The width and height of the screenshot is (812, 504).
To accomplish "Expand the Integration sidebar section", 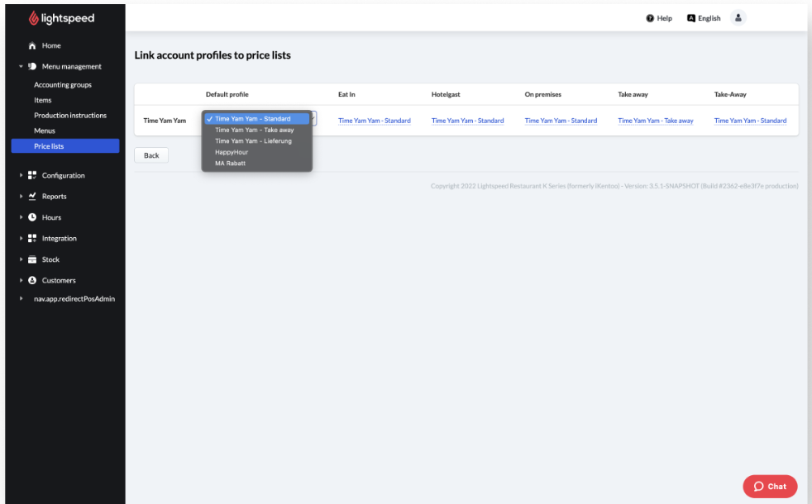I will point(21,239).
